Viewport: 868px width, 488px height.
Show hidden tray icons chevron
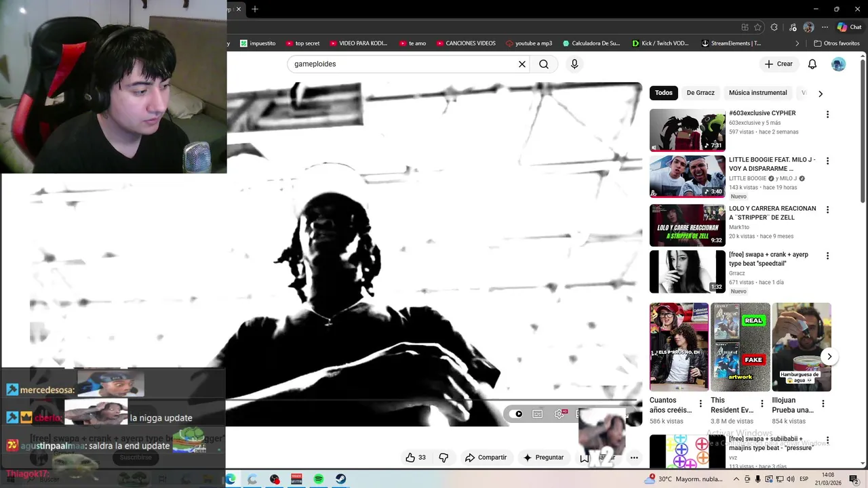(x=736, y=479)
